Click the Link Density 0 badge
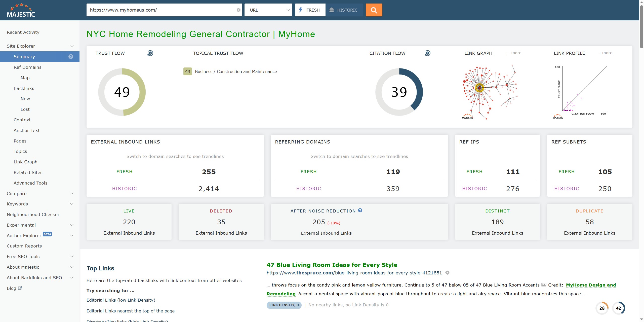This screenshot has width=644, height=322. tap(284, 305)
